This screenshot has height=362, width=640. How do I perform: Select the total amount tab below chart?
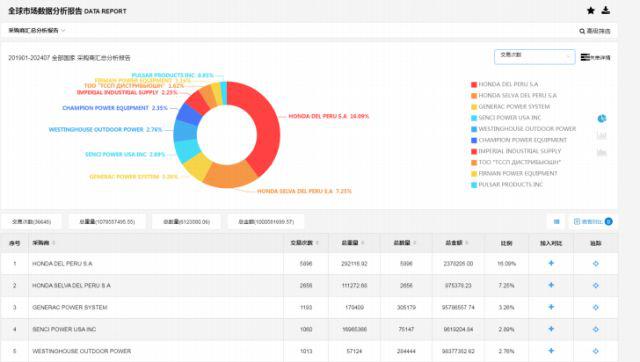pos(266,222)
